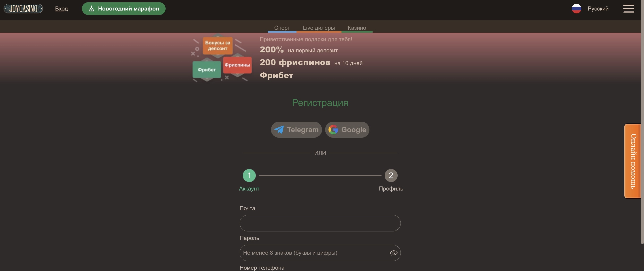Click the Russian flag icon
Screen dimensions: 644x271
pyautogui.click(x=576, y=8)
